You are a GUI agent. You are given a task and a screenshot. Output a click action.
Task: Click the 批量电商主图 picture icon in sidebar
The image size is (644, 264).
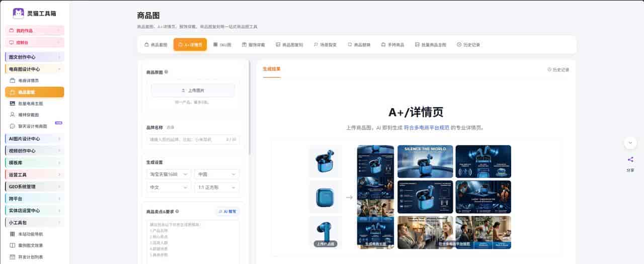pyautogui.click(x=13, y=104)
